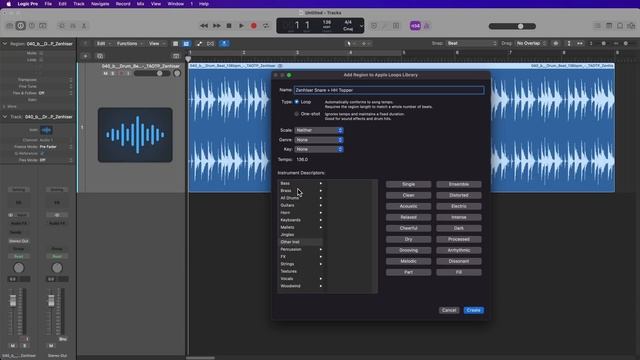The width and height of the screenshot is (640, 360).
Task: Toggle the Global Tracks icon
Action: point(176,56)
